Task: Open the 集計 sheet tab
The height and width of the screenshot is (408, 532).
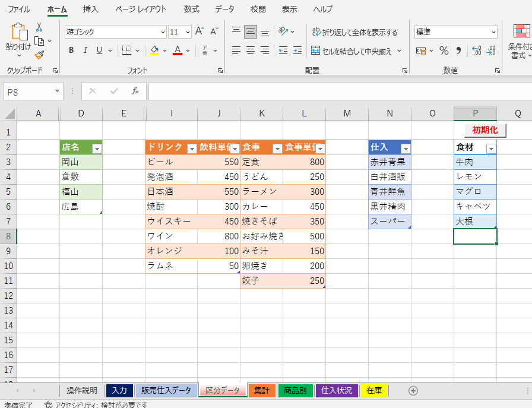Action: 262,391
